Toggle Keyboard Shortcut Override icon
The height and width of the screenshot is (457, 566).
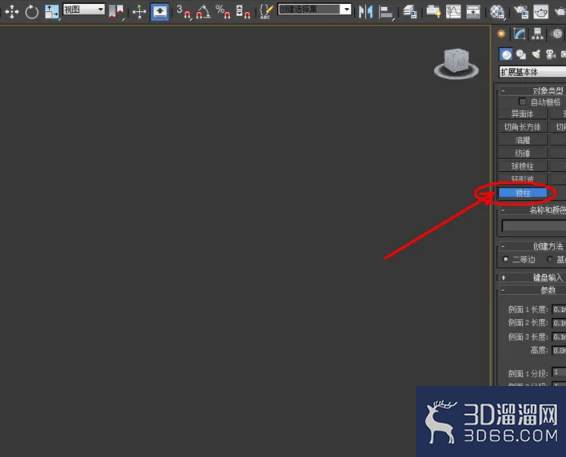(x=160, y=12)
